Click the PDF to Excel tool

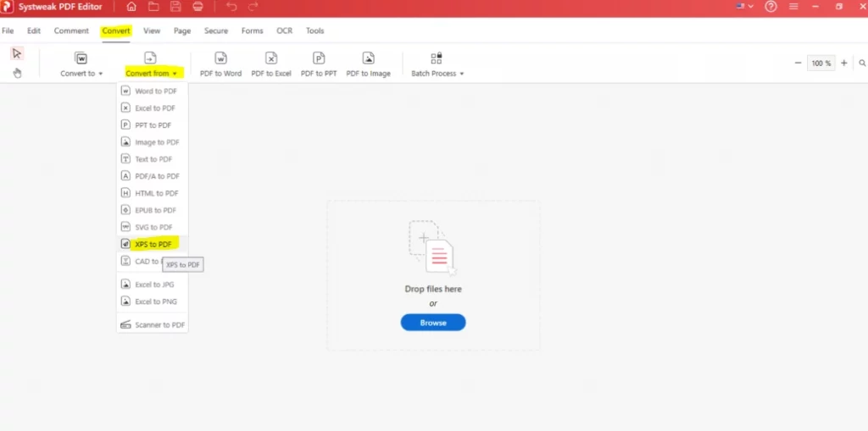point(271,64)
